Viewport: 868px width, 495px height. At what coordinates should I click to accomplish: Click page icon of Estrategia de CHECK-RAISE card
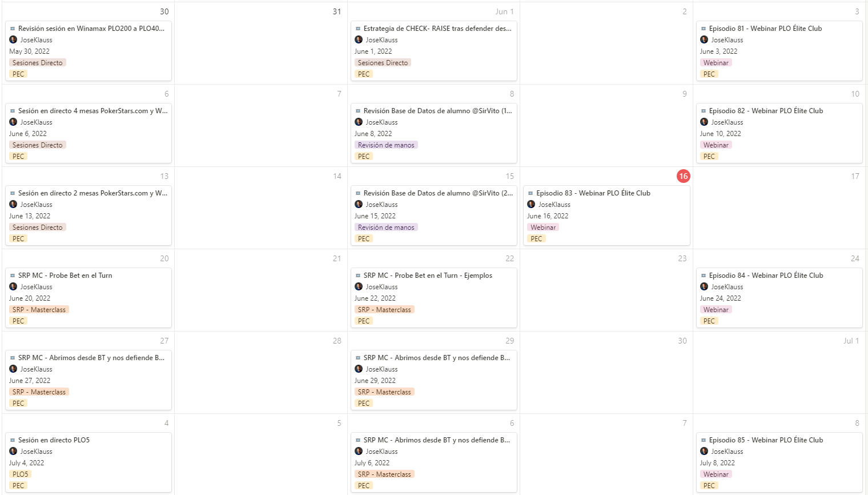tap(358, 29)
